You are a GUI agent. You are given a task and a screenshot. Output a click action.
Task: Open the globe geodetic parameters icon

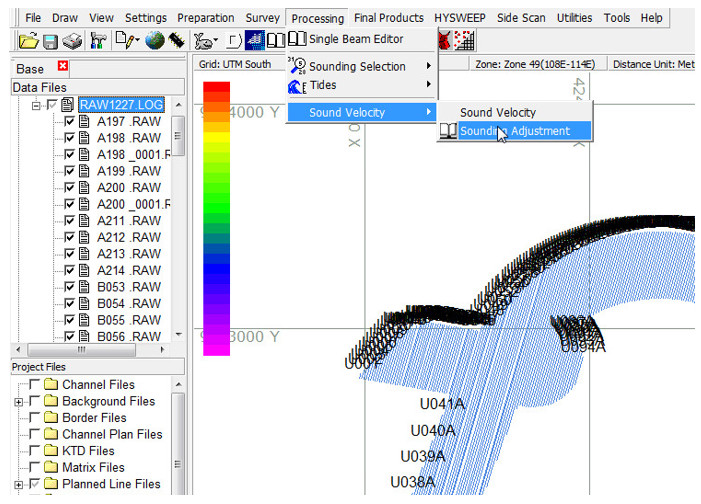point(155,41)
